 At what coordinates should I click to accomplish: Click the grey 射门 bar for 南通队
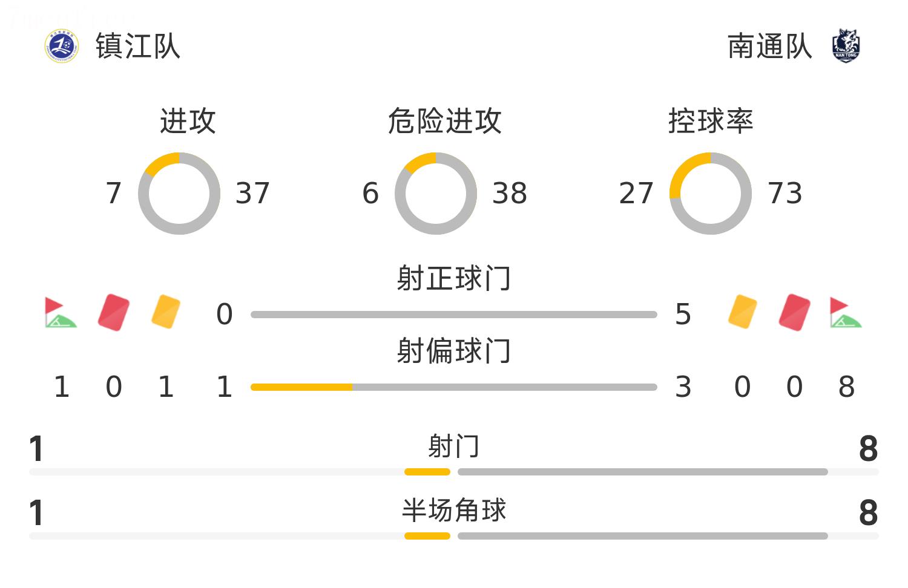click(643, 472)
